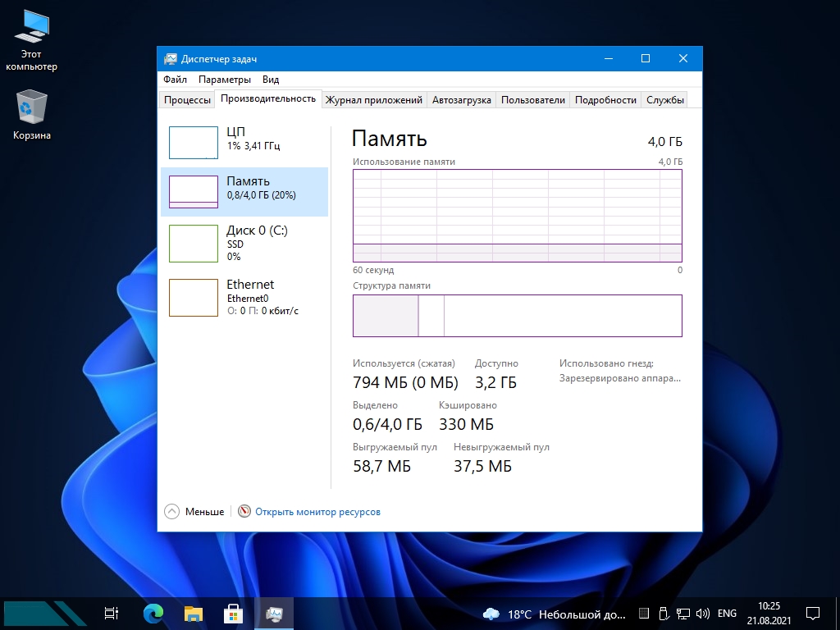This screenshot has height=630, width=840.
Task: Click the Task Manager taskbar icon
Action: (274, 614)
